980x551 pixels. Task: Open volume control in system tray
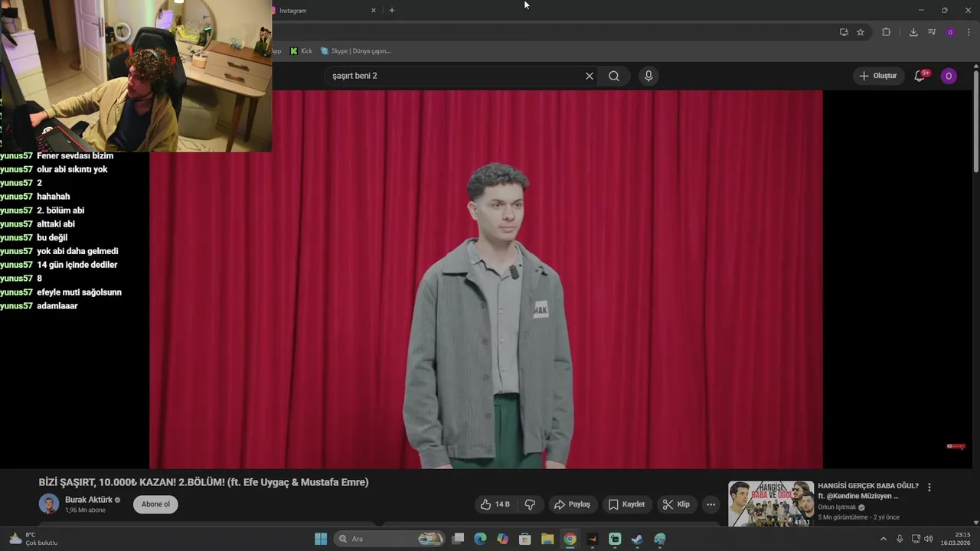(x=929, y=539)
